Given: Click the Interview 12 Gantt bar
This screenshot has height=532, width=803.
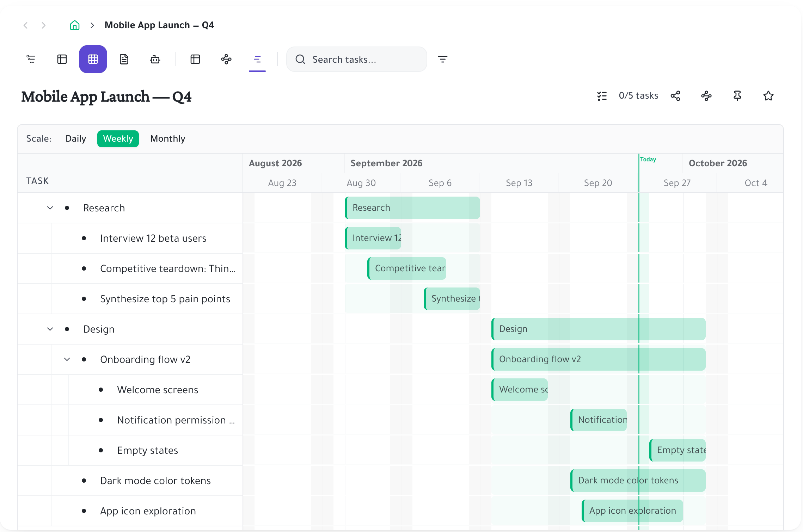Looking at the screenshot, I should coord(373,238).
